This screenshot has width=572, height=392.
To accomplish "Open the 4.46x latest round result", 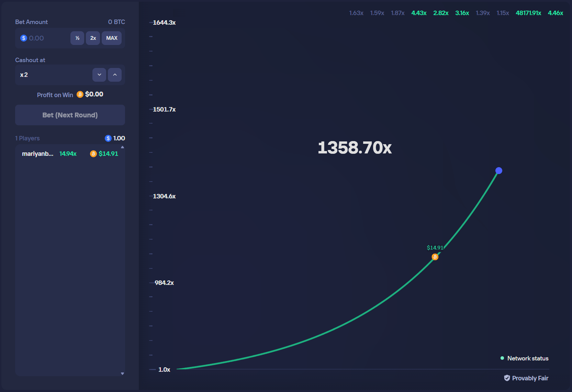I will (555, 13).
